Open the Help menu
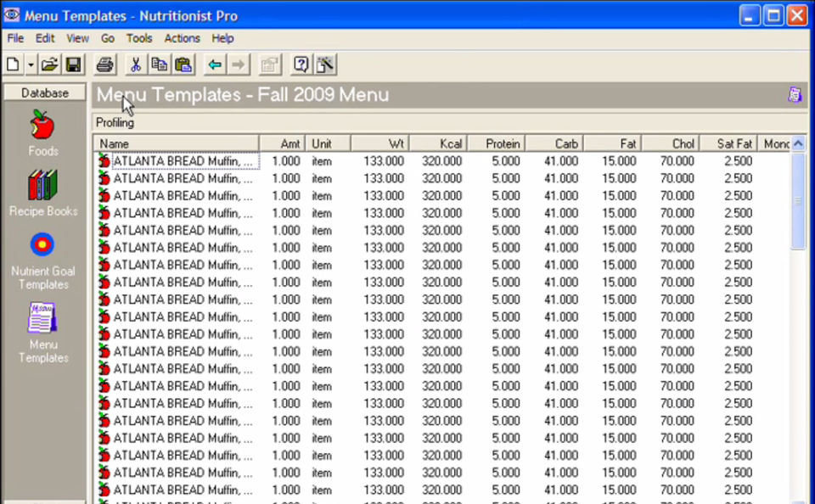 [x=222, y=38]
